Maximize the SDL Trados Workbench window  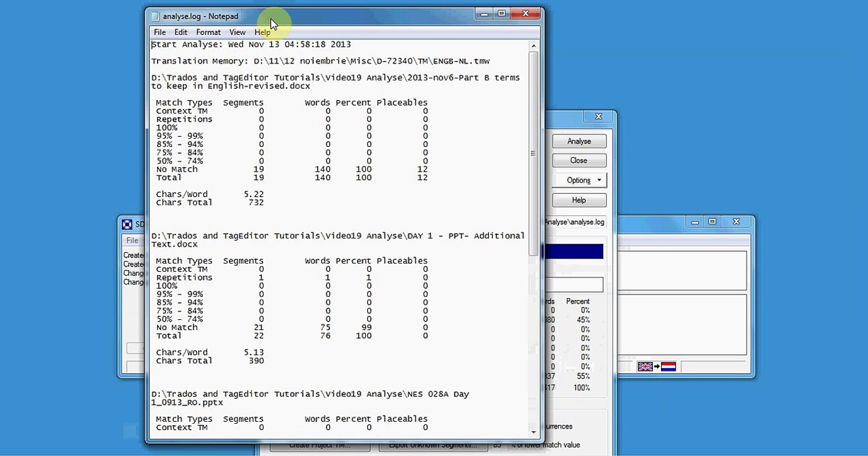pos(712,222)
